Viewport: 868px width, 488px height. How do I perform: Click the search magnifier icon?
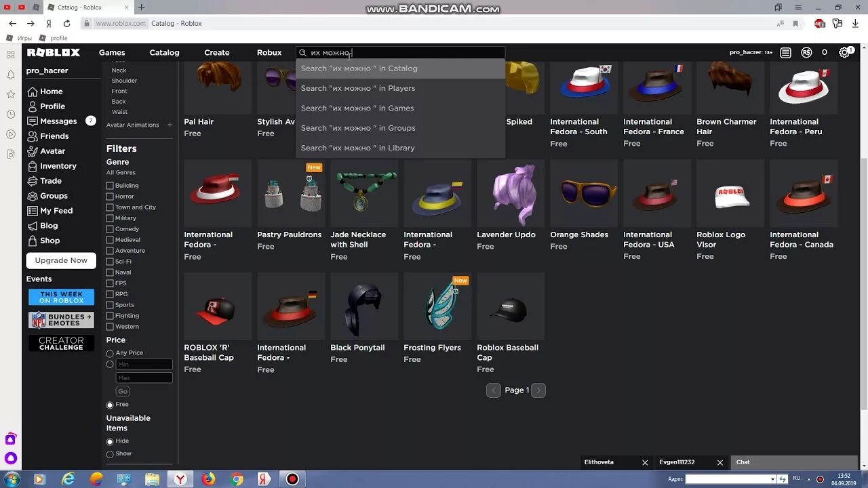pyautogui.click(x=303, y=53)
